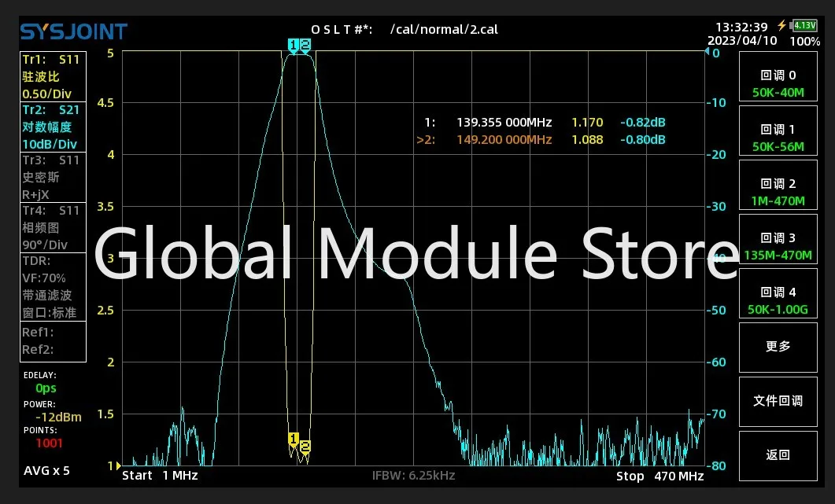
Task: Select the 回调 0 50K-40M recall button
Action: 778,76
